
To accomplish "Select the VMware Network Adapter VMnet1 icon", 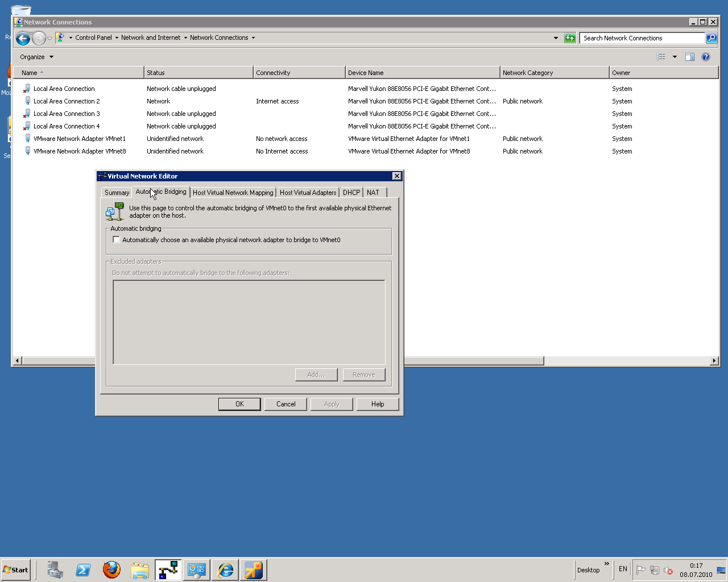I will pyautogui.click(x=27, y=139).
